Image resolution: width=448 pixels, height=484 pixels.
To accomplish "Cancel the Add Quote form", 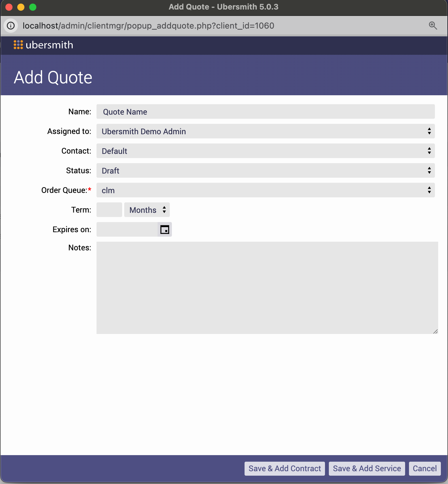I will (424, 469).
